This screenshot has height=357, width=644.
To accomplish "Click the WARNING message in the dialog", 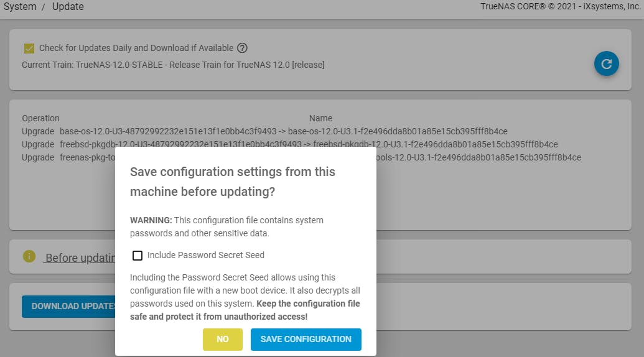I will 226,226.
